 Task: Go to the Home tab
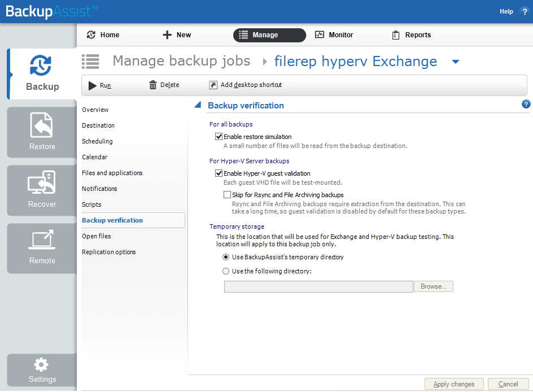(x=103, y=34)
